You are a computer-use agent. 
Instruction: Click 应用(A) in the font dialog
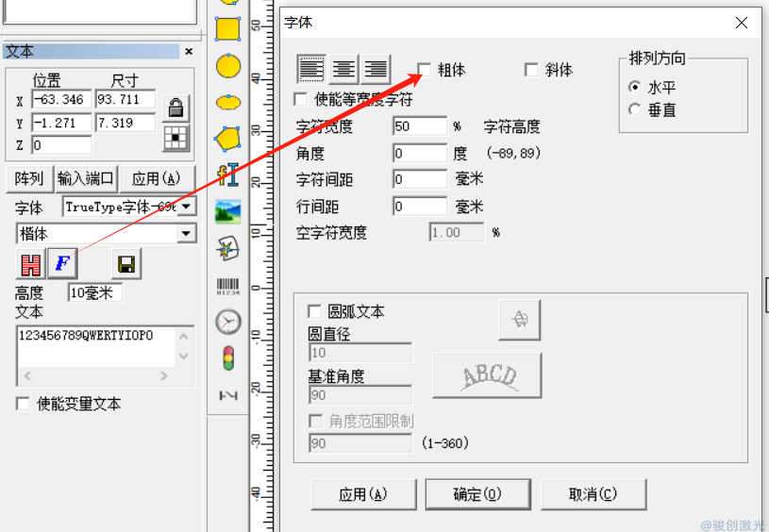(x=363, y=494)
